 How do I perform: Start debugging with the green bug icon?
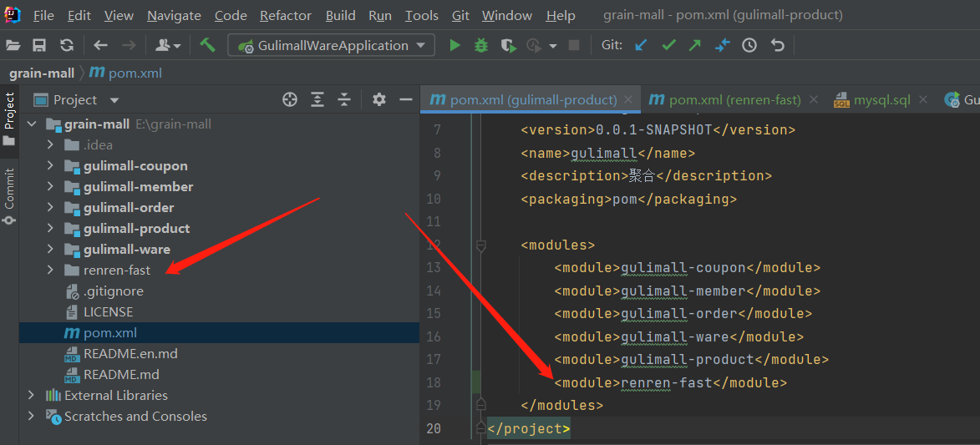click(480, 46)
